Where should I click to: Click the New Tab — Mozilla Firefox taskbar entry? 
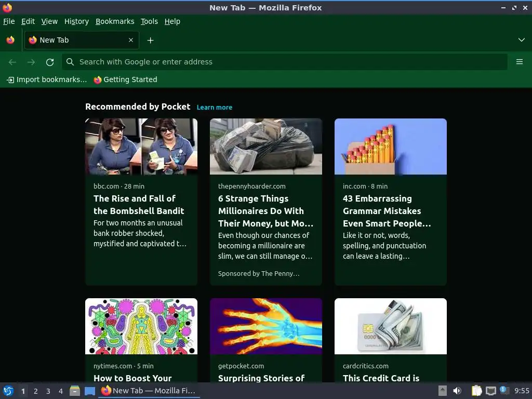coord(149,391)
